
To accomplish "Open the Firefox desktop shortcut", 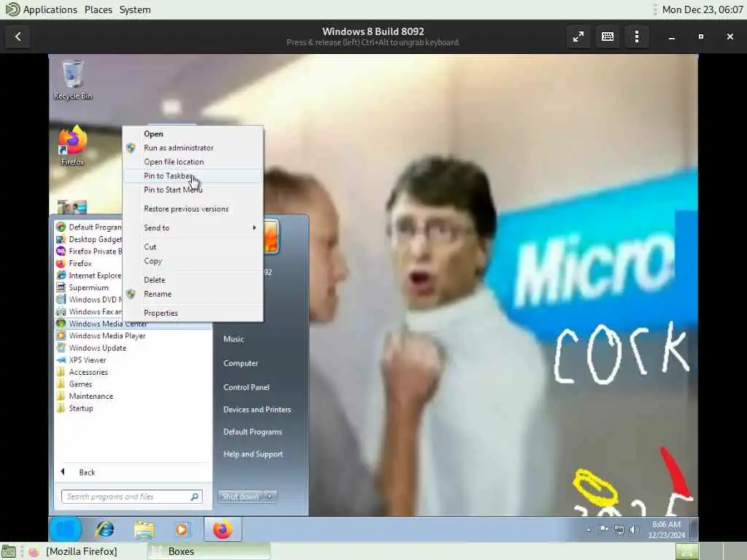I will (x=72, y=145).
